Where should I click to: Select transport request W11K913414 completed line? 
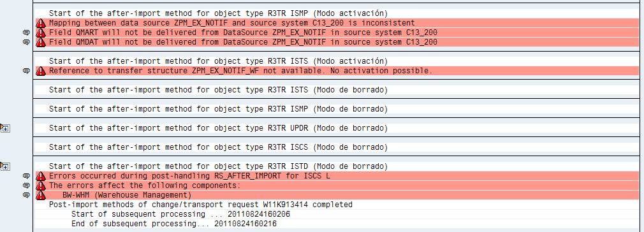click(x=200, y=205)
